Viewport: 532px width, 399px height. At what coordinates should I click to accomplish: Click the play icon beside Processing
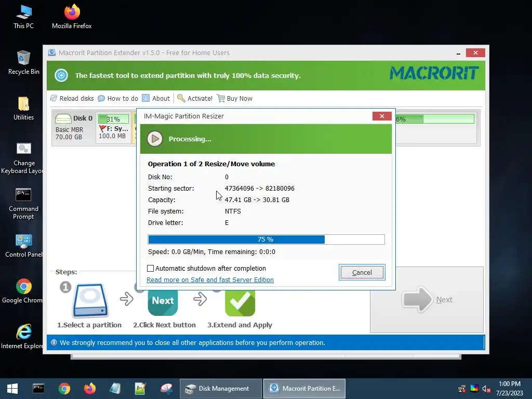[x=155, y=139]
